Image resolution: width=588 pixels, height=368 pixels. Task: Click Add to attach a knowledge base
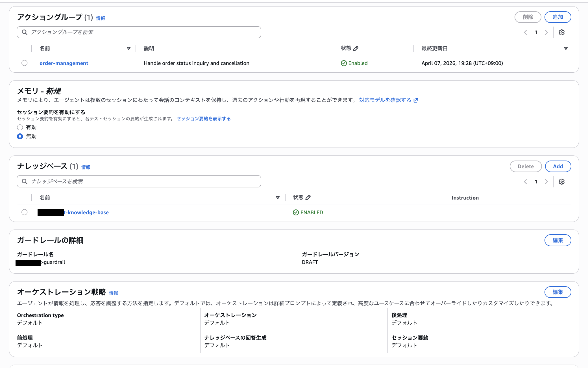pyautogui.click(x=558, y=166)
